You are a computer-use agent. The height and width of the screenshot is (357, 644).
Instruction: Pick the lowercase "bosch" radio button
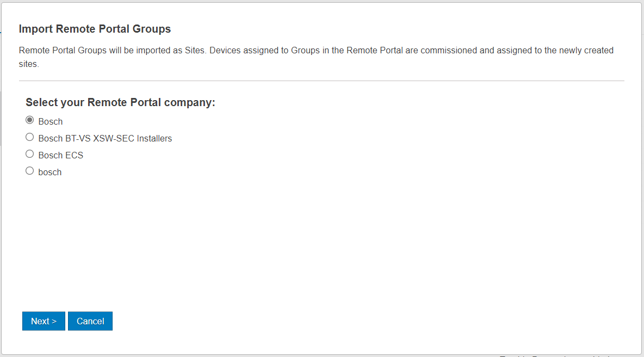click(x=30, y=171)
